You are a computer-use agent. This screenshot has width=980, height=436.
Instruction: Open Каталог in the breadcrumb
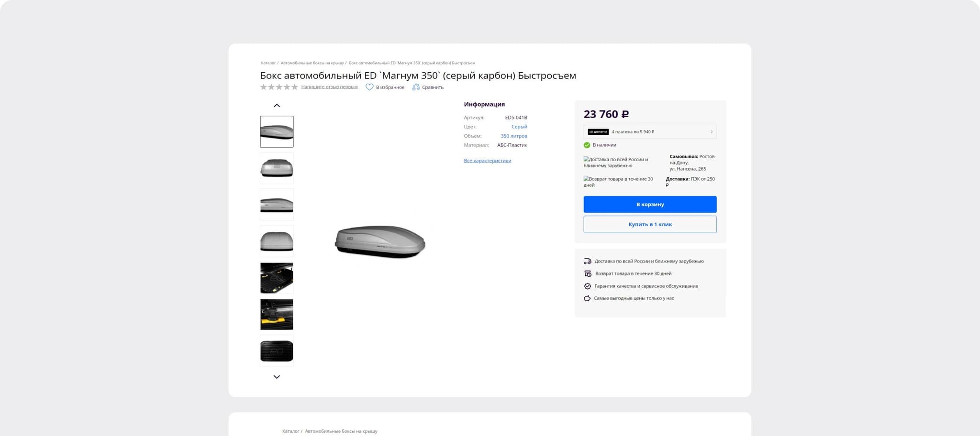pos(268,63)
